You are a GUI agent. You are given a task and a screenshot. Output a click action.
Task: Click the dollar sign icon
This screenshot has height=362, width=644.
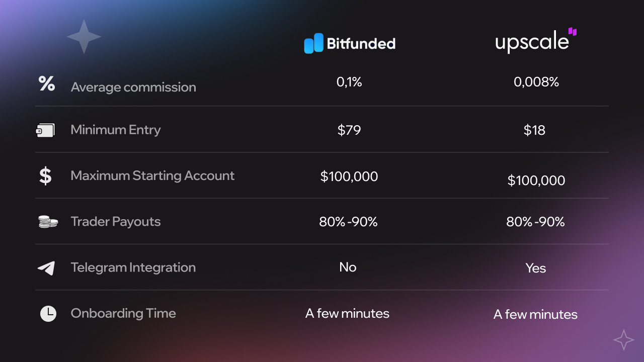pos(45,176)
